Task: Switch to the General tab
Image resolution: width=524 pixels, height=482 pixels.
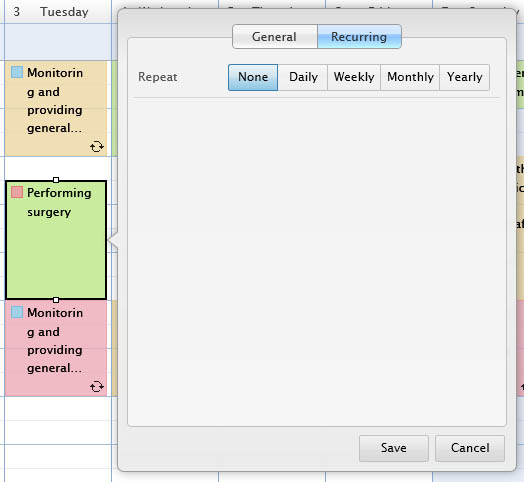Action: click(274, 36)
